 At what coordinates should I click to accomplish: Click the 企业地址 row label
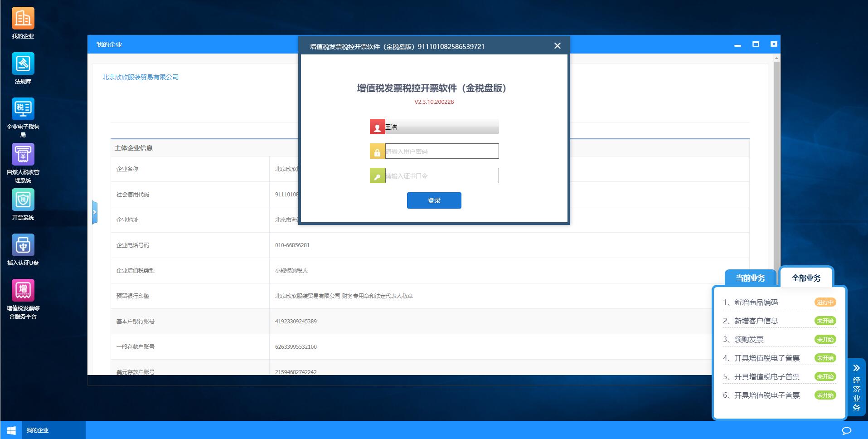click(x=127, y=219)
